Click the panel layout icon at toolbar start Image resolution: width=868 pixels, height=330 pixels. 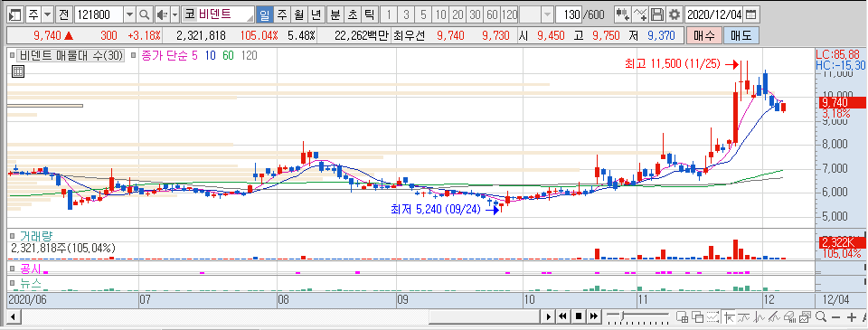[x=16, y=14]
